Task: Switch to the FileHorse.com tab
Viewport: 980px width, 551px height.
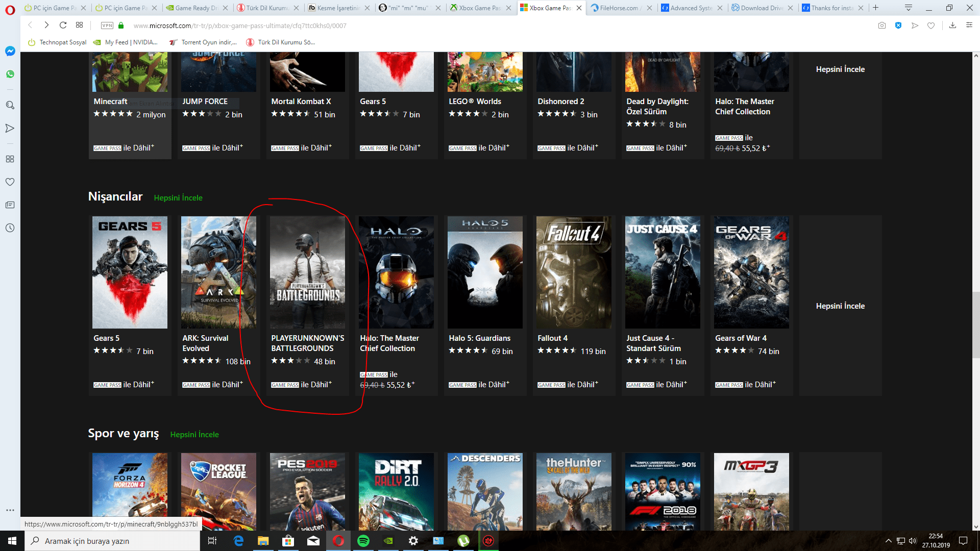Action: (x=619, y=8)
